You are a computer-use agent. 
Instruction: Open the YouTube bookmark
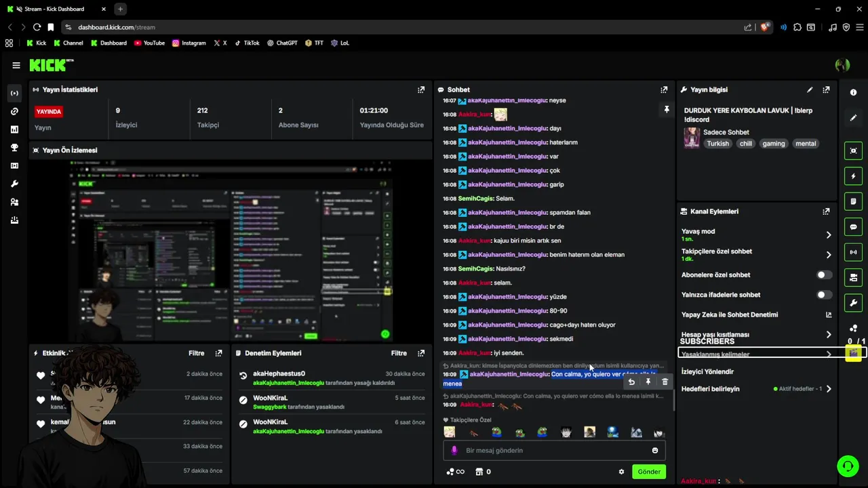[x=149, y=43]
